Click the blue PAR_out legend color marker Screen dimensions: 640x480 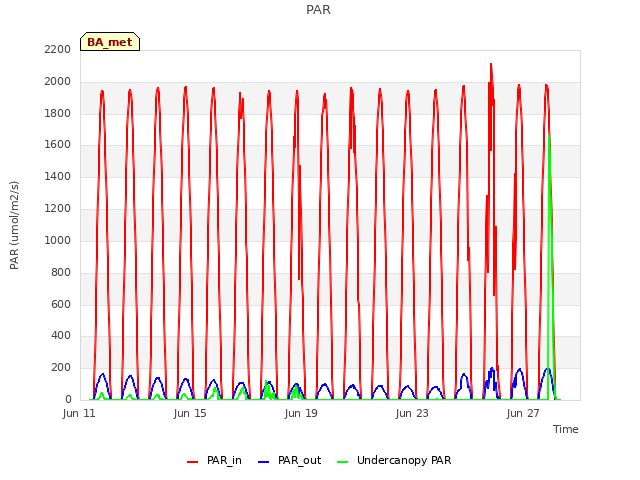[264, 462]
